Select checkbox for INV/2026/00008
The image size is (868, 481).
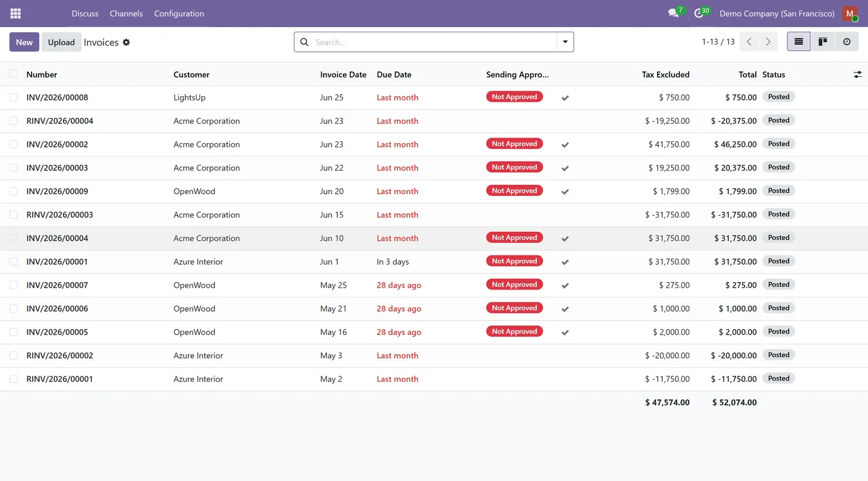[x=14, y=97]
